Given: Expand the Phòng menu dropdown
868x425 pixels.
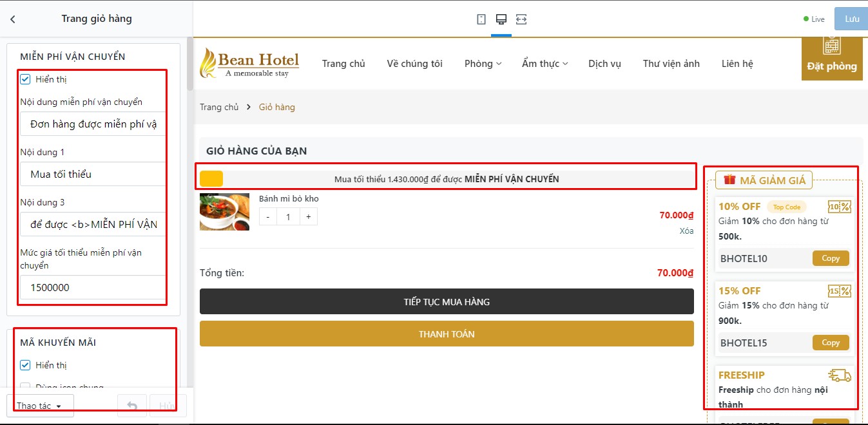Looking at the screenshot, I should (483, 63).
